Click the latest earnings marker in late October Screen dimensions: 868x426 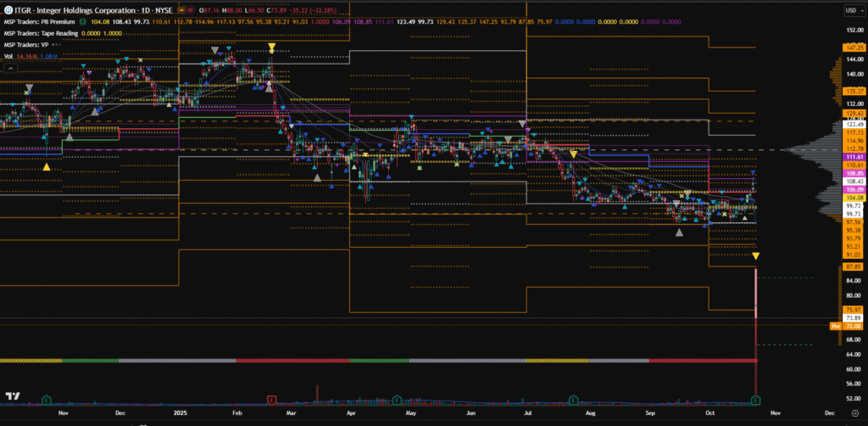(x=755, y=398)
